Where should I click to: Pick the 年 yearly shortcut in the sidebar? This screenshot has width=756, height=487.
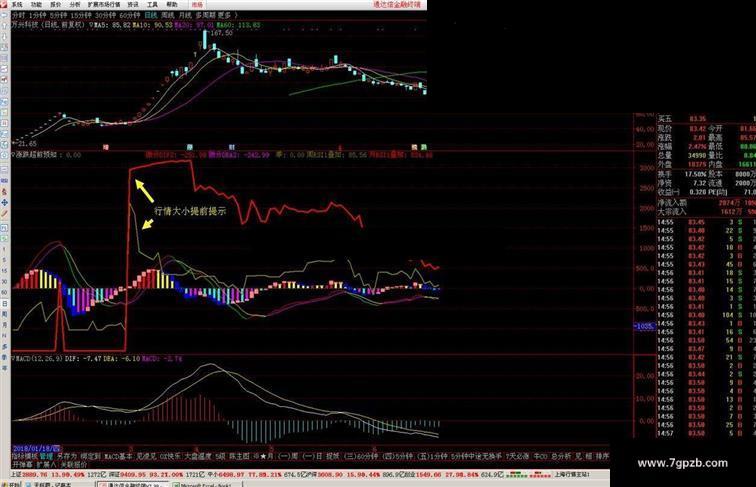(4, 367)
